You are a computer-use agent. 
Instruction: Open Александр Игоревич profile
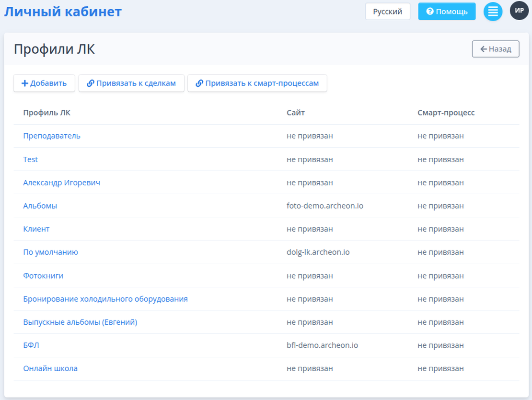[x=61, y=183]
